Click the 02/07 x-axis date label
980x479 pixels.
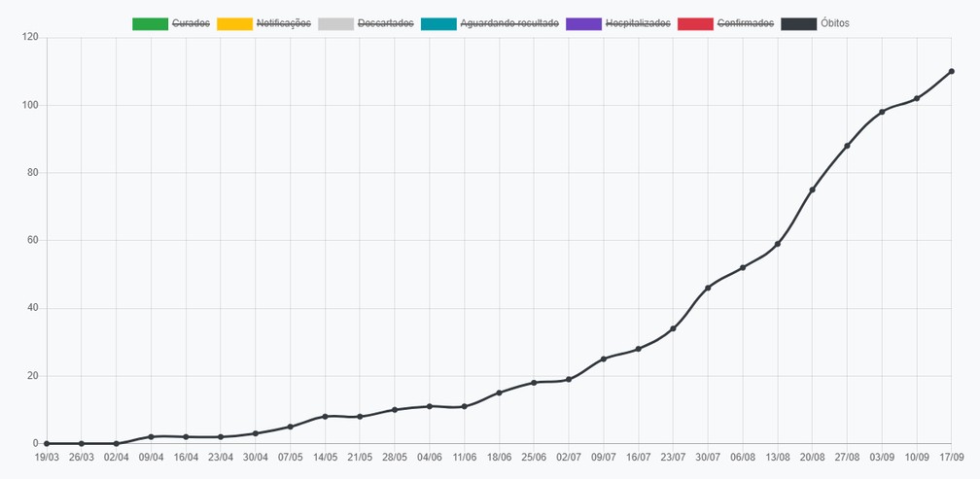569,458
